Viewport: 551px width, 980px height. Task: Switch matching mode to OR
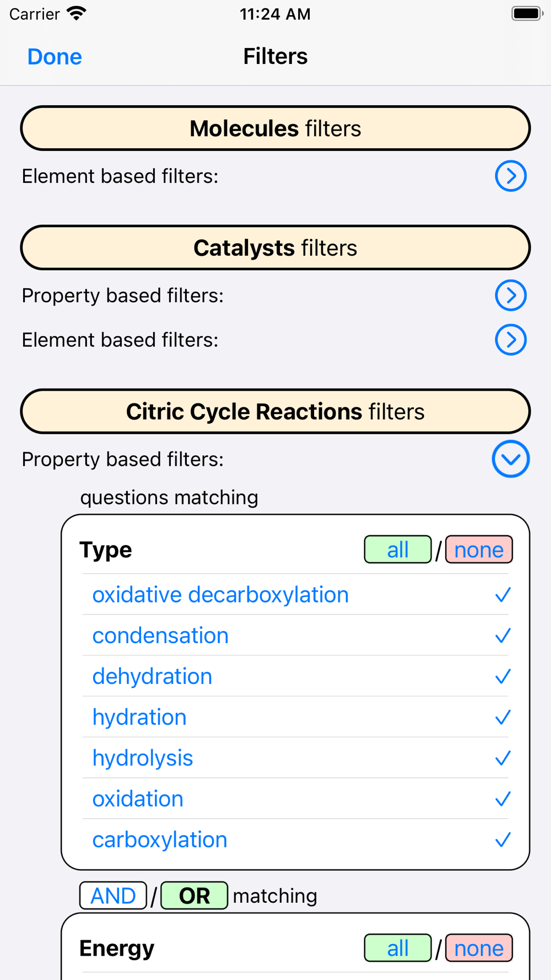194,896
